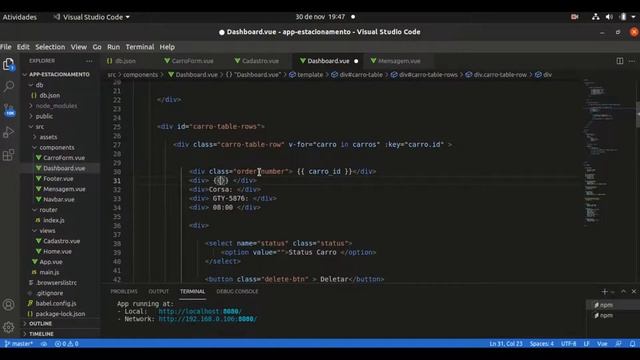
Task: Open the View menu
Action: 78,47
